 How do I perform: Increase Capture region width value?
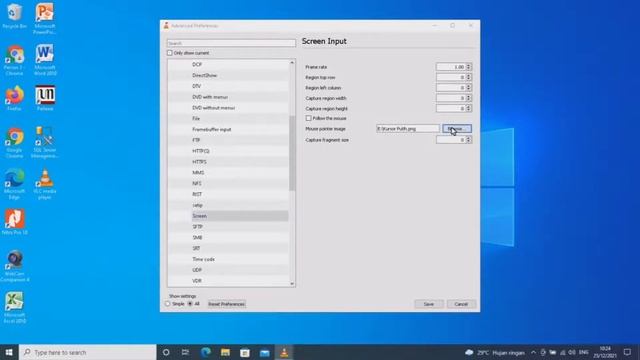(469, 96)
